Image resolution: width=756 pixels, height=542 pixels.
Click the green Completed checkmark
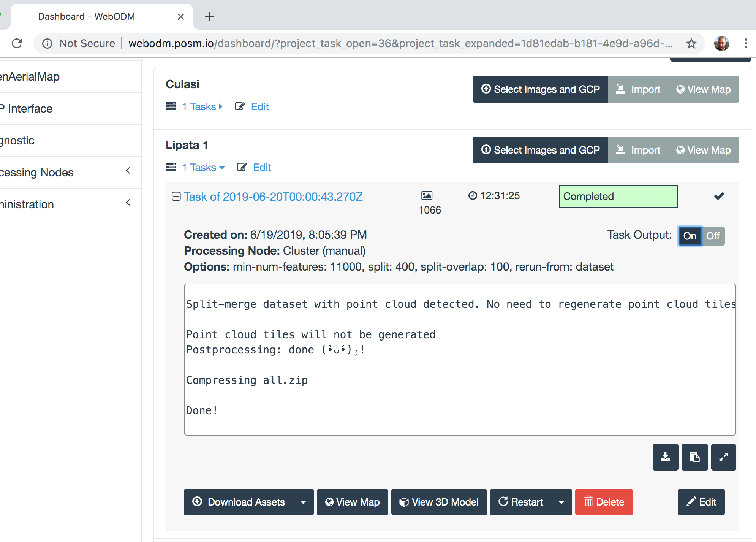point(718,196)
